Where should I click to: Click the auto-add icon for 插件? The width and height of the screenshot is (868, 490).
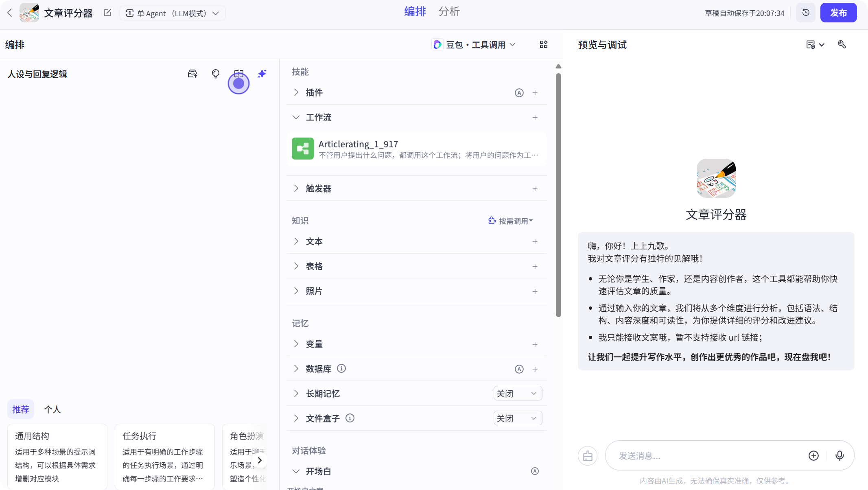(519, 93)
